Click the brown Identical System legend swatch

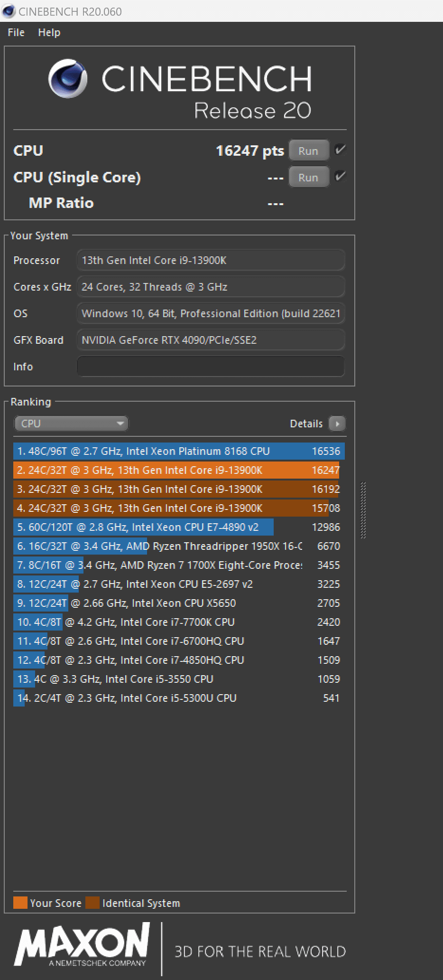pos(92,903)
